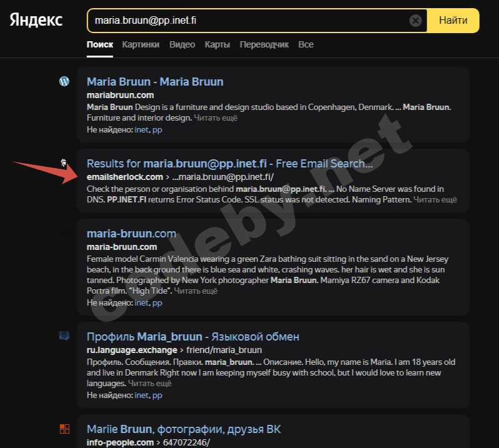
Task: Click 'pp' missing word under mariabruun.com result
Action: click(157, 130)
